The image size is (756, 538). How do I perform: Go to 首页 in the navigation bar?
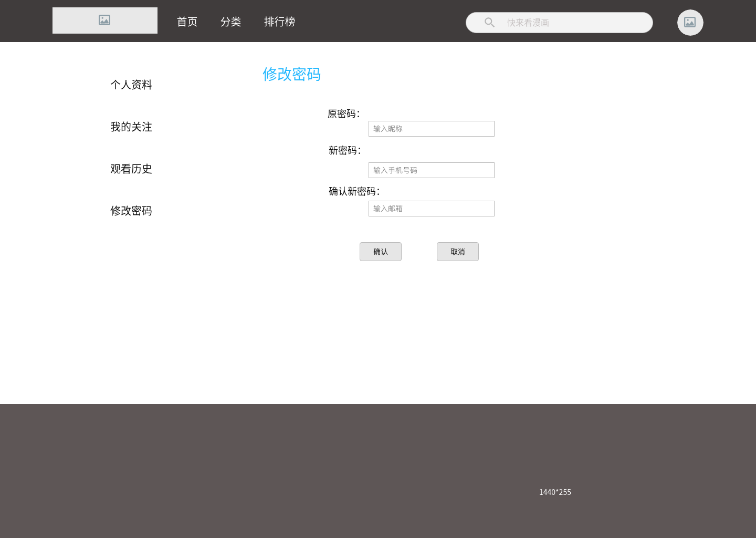(187, 22)
